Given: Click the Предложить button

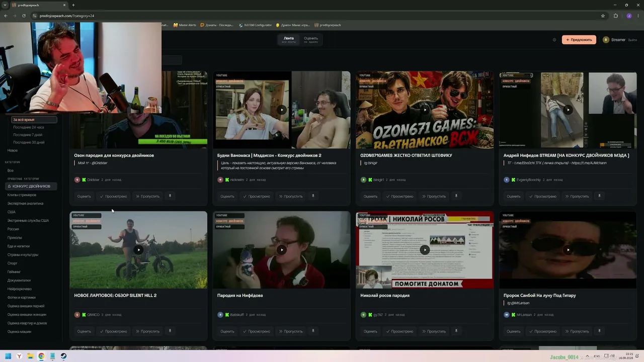Looking at the screenshot, I should coord(579,40).
